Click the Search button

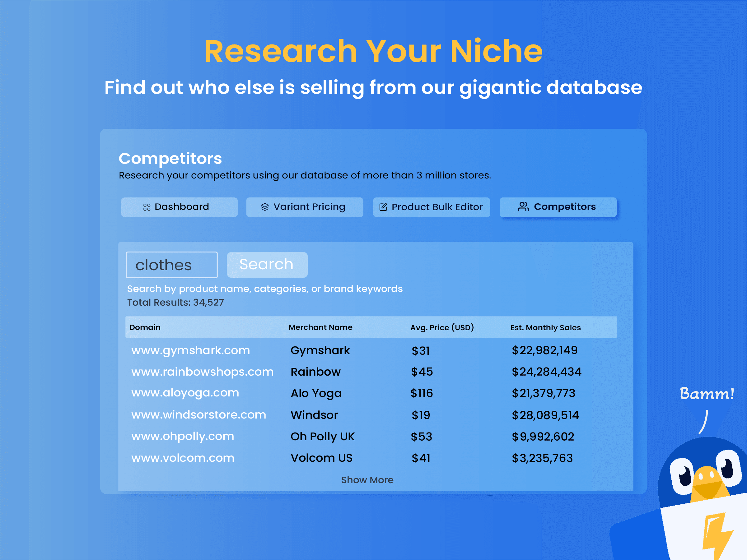267,265
